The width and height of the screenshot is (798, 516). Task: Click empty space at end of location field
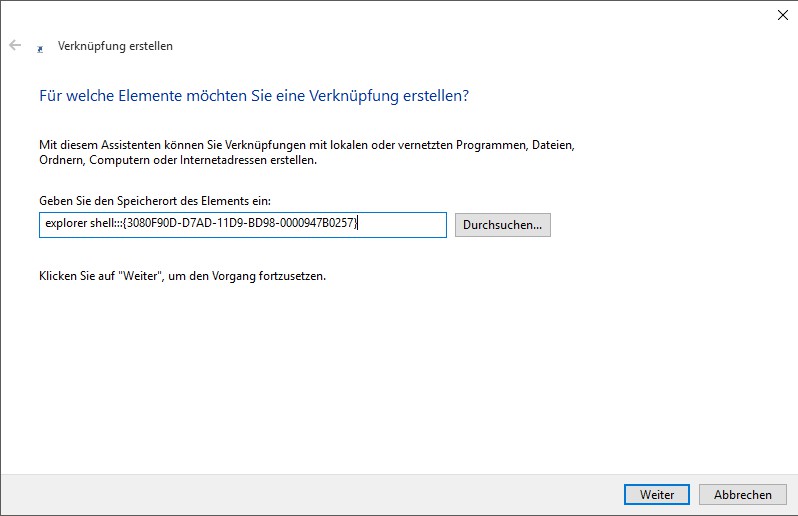[x=405, y=225]
